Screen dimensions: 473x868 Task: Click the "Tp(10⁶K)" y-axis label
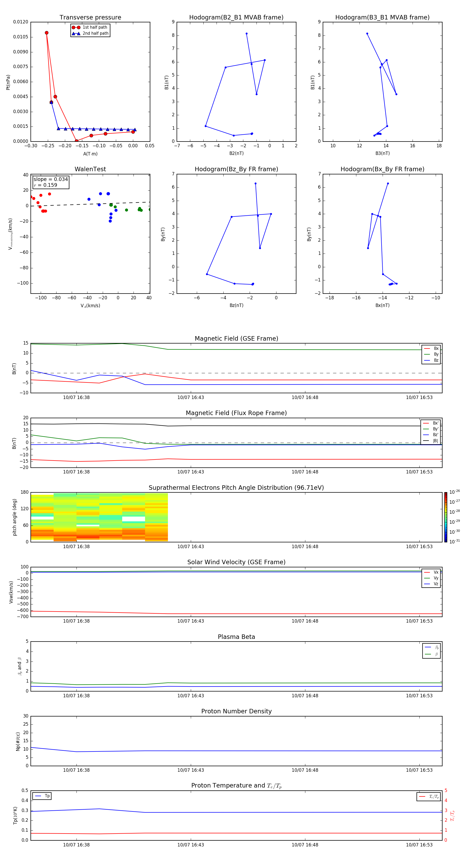(15, 815)
